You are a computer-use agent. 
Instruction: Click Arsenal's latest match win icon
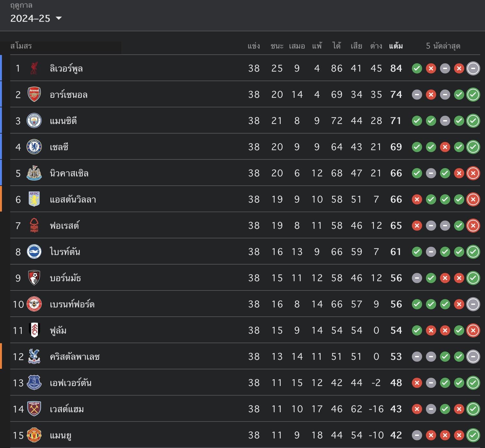point(473,95)
